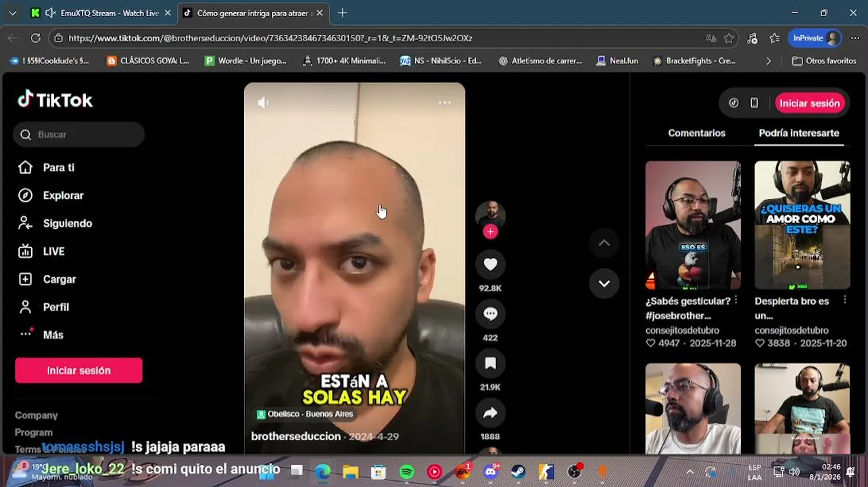
Task: Mute the TikTok video sound
Action: point(263,103)
